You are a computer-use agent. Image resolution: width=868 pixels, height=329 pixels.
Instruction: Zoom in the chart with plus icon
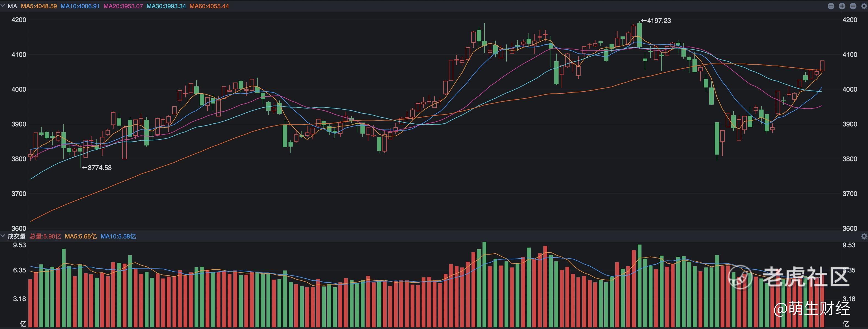842,6
